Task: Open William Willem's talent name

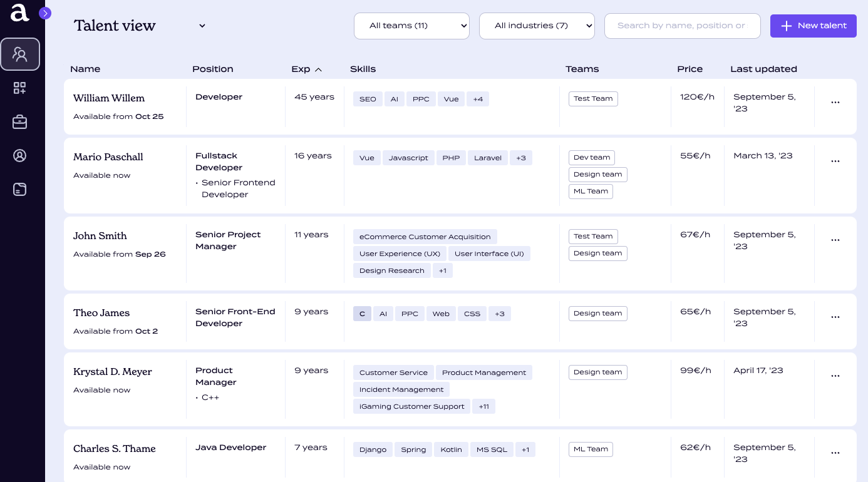Action: [109, 98]
